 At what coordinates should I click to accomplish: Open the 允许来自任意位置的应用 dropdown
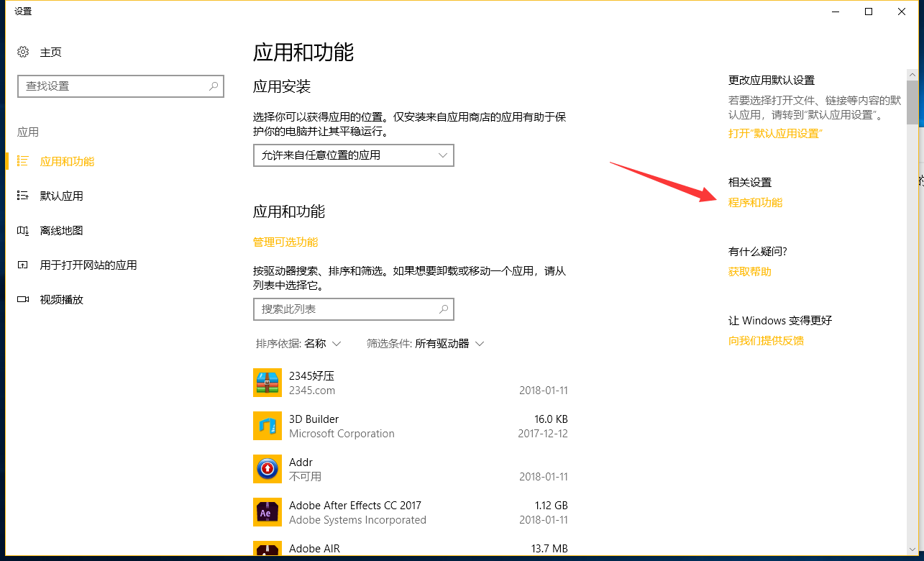[x=354, y=155]
